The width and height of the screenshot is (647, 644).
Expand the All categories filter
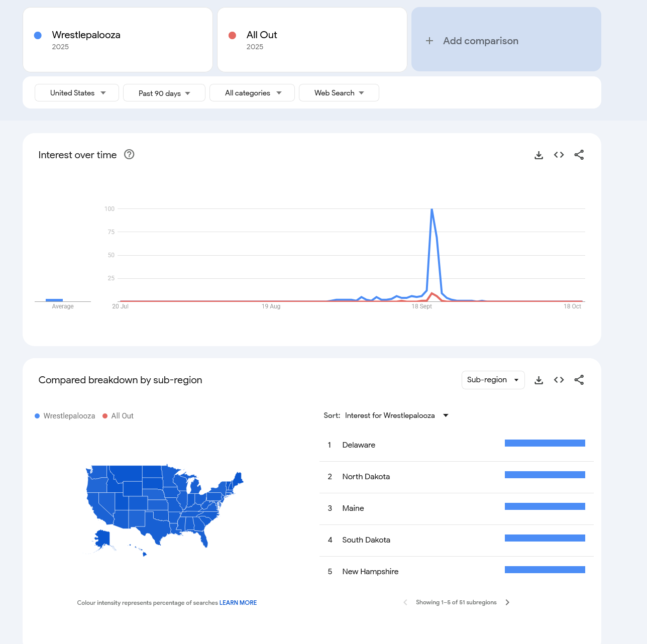pos(252,93)
